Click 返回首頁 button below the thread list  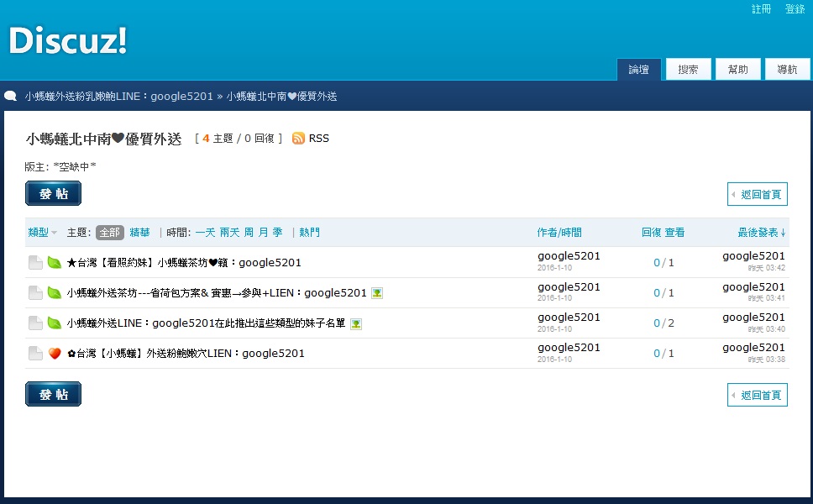coord(758,395)
